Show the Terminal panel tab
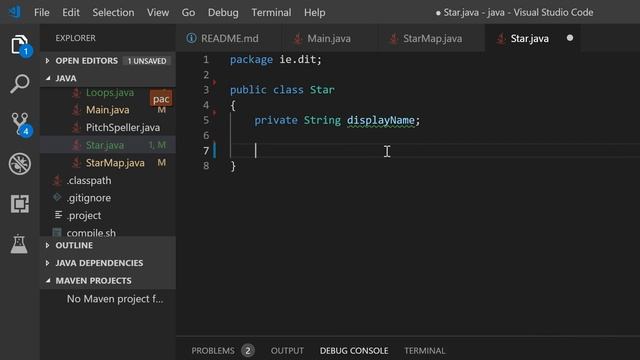Image resolution: width=640 pixels, height=360 pixels. (424, 351)
